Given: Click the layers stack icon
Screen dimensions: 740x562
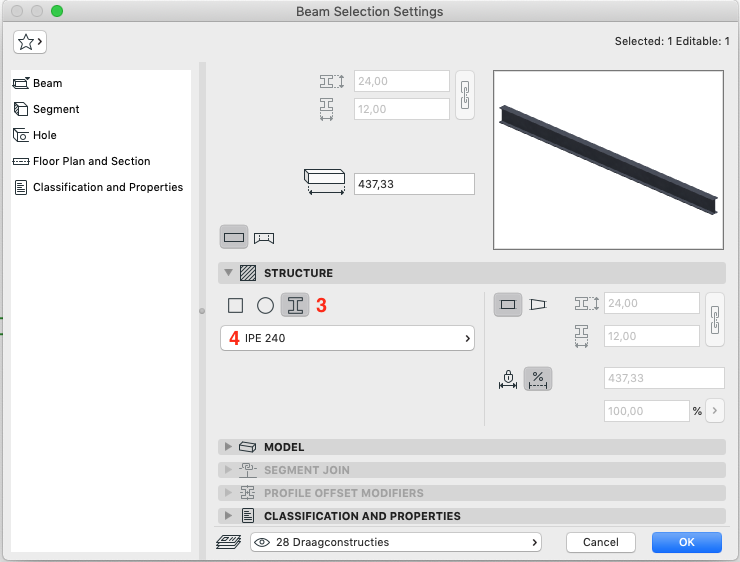Looking at the screenshot, I should point(228,542).
